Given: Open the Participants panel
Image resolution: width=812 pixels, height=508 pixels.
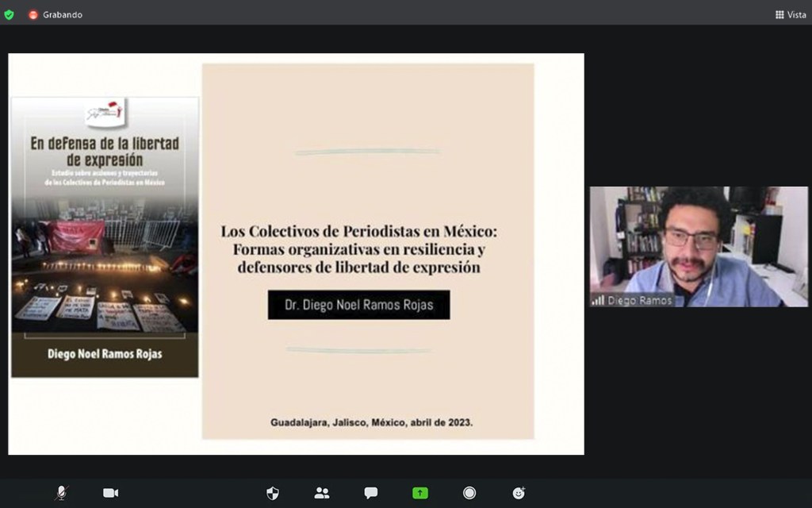Looking at the screenshot, I should point(322,493).
